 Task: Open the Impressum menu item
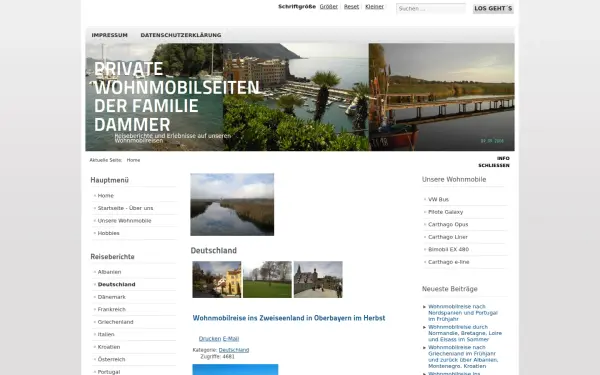point(109,35)
